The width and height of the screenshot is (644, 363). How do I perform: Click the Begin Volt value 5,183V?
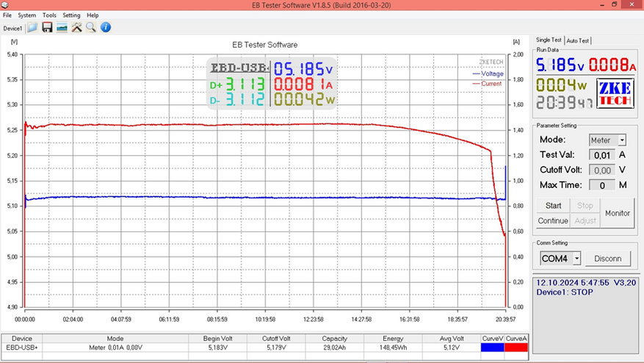(x=217, y=348)
